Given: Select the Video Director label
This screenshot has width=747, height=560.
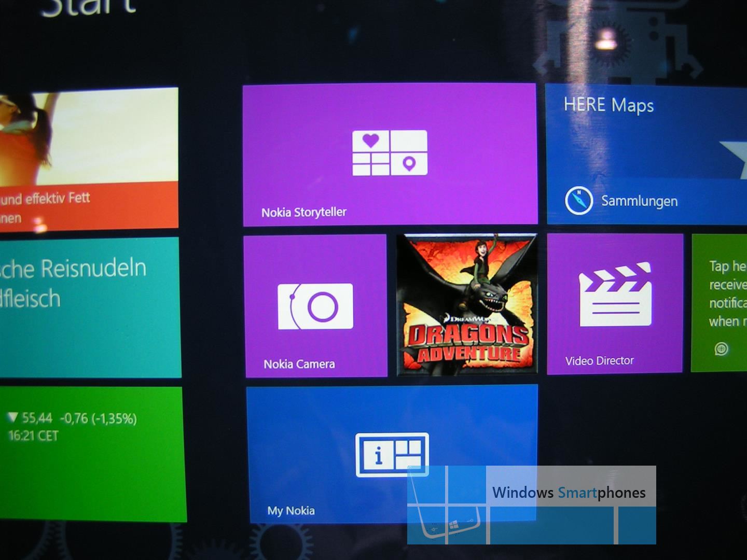Looking at the screenshot, I should point(600,360).
